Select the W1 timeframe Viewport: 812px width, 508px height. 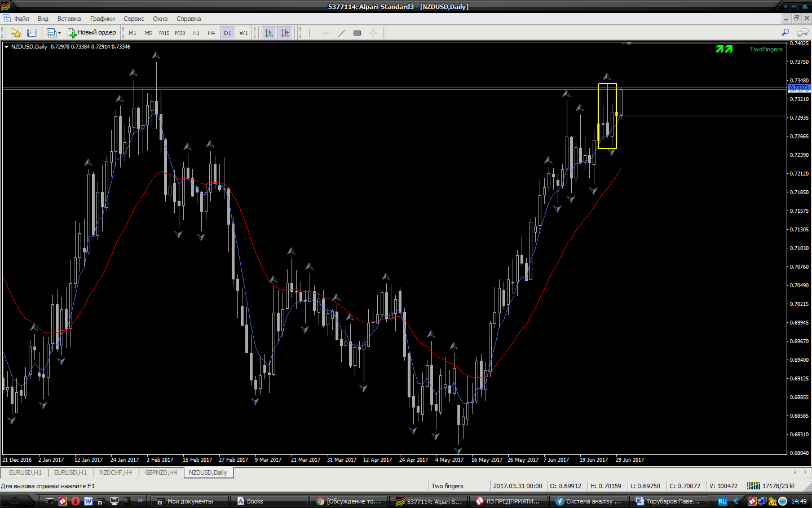click(244, 33)
